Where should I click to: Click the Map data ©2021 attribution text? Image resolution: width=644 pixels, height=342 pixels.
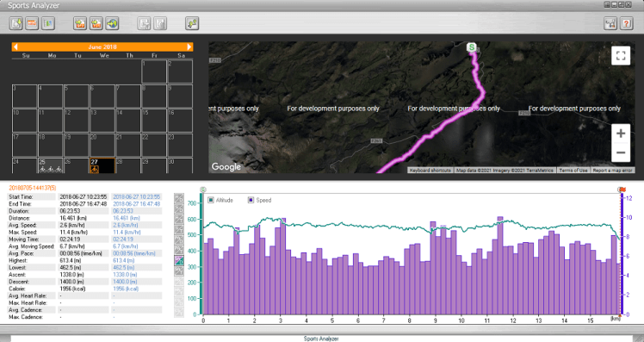(x=505, y=171)
